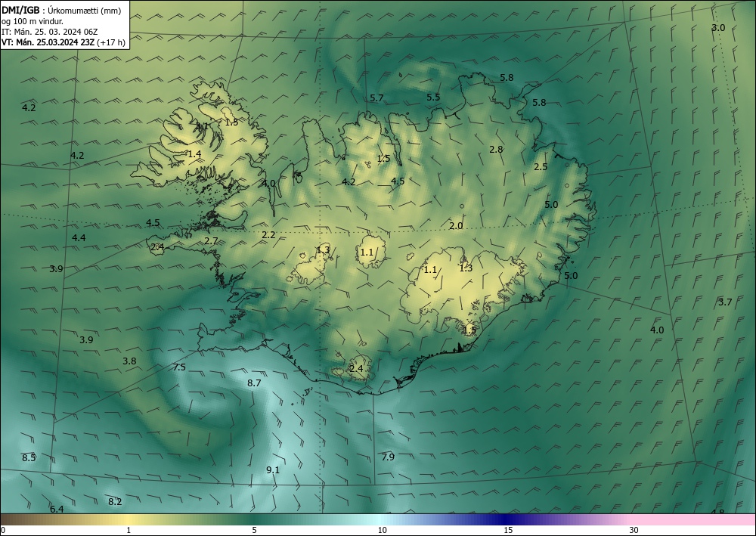Click the 3.8 value label
756x536 pixels.
[129, 361]
